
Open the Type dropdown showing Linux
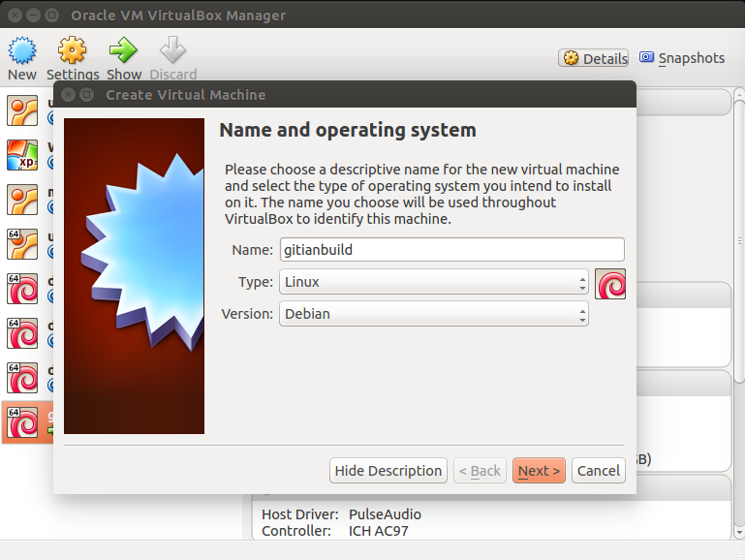pos(433,283)
